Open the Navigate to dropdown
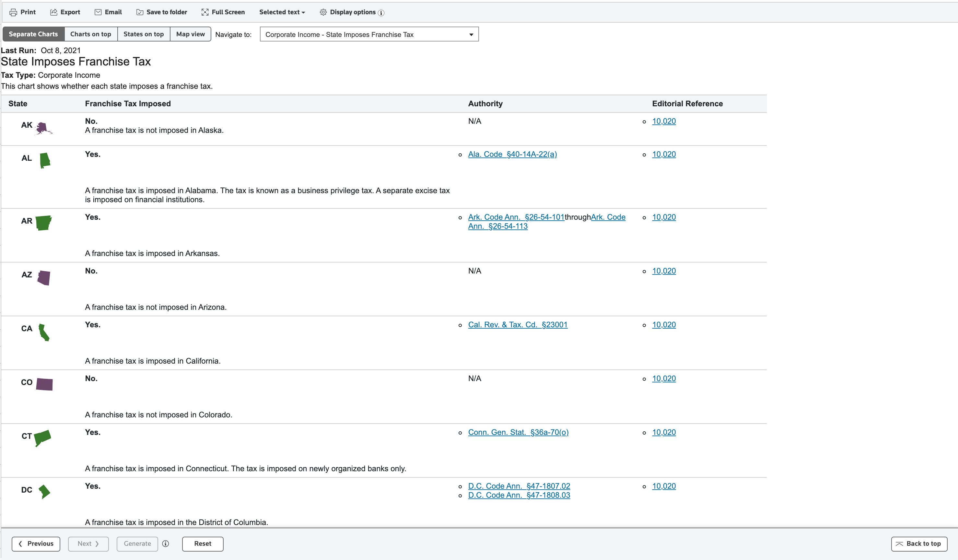Viewport: 958px width, 560px height. 369,34
